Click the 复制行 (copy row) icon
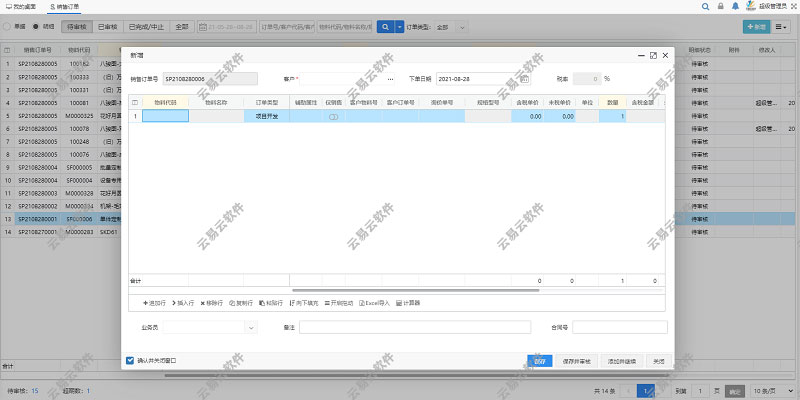Viewport: 800px width, 400px height. [232, 302]
